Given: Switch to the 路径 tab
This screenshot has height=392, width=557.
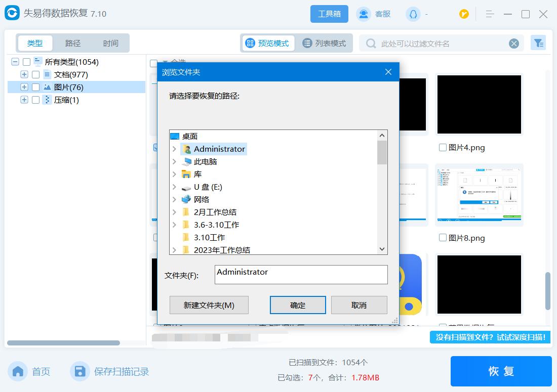Looking at the screenshot, I should click(x=72, y=43).
